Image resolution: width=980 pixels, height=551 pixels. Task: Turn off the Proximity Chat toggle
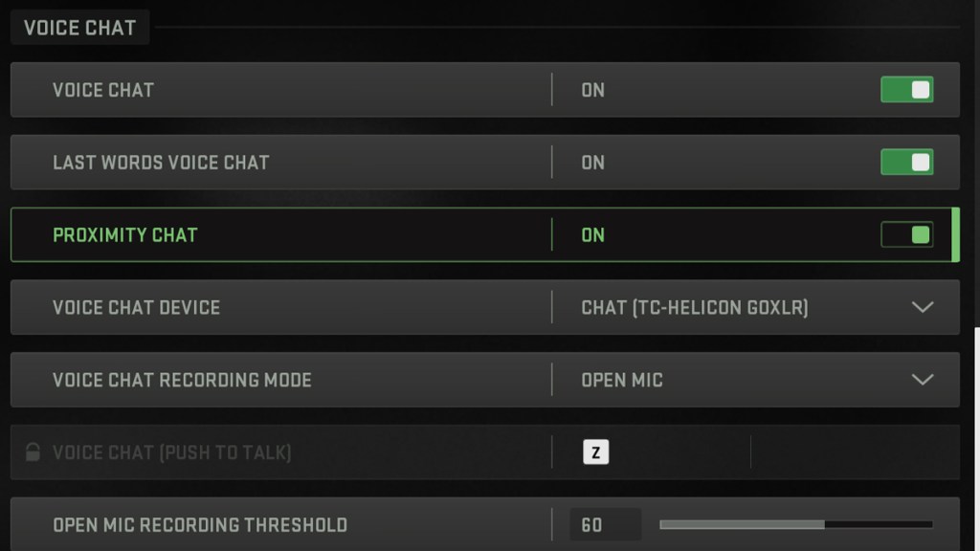pyautogui.click(x=906, y=235)
